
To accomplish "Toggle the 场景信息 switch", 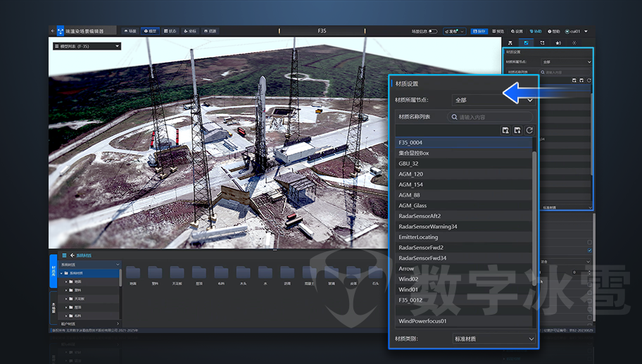I will click(432, 32).
